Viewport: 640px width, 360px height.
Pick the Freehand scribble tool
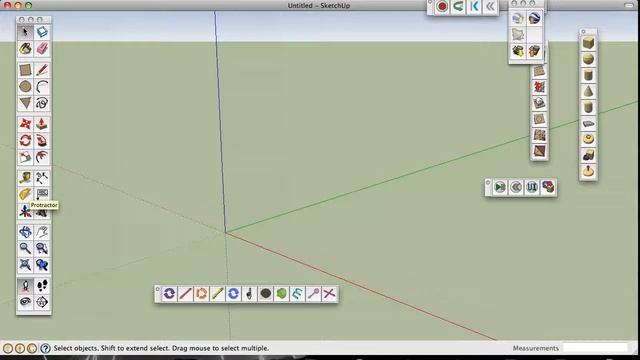(42, 102)
